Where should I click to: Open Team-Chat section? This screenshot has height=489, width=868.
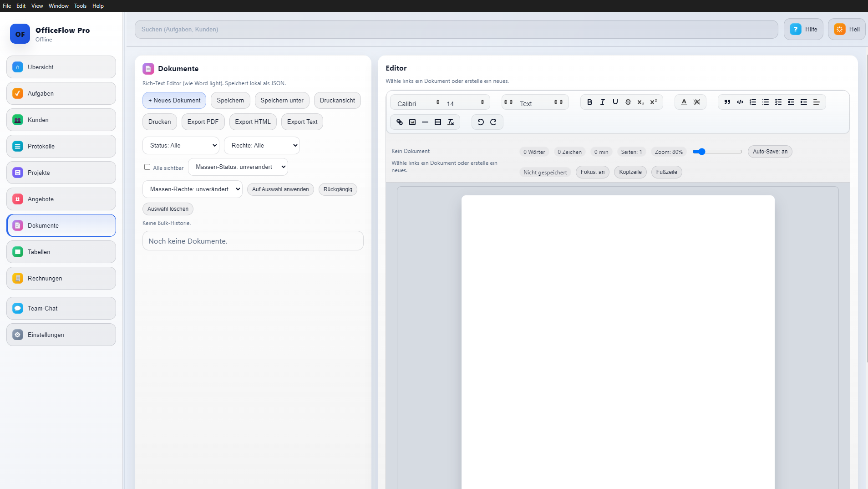point(61,308)
